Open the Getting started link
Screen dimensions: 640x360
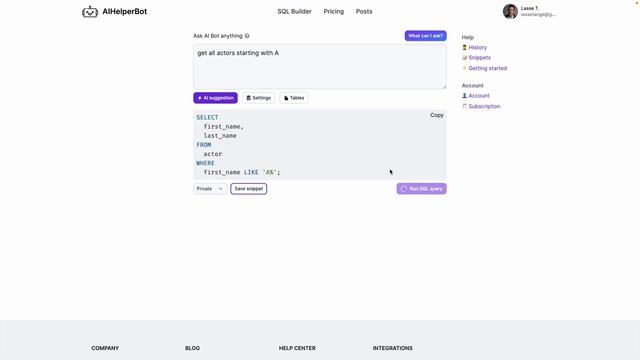[x=488, y=68]
